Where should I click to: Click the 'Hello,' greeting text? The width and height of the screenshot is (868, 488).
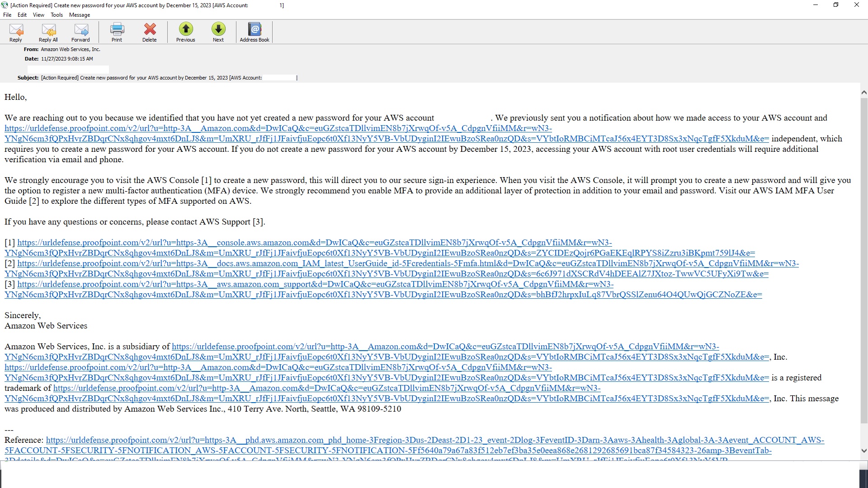[15, 97]
